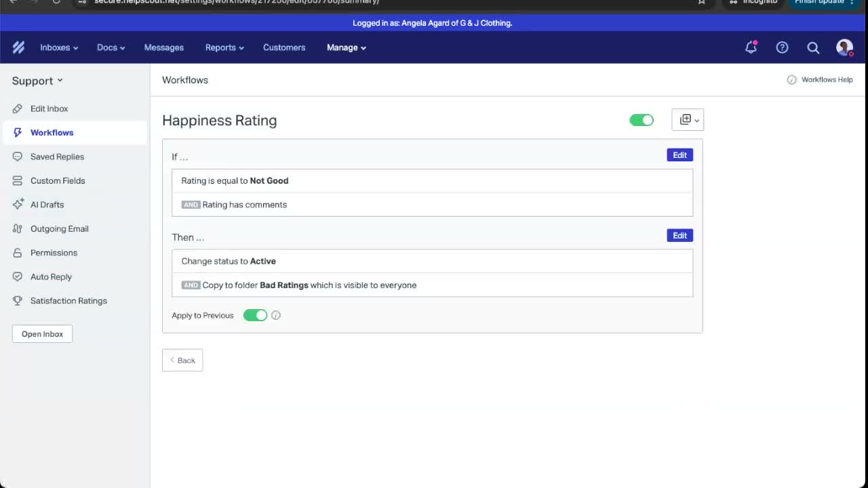Click the Satisfaction Ratings trophy icon
The width and height of the screenshot is (868, 488).
point(18,301)
